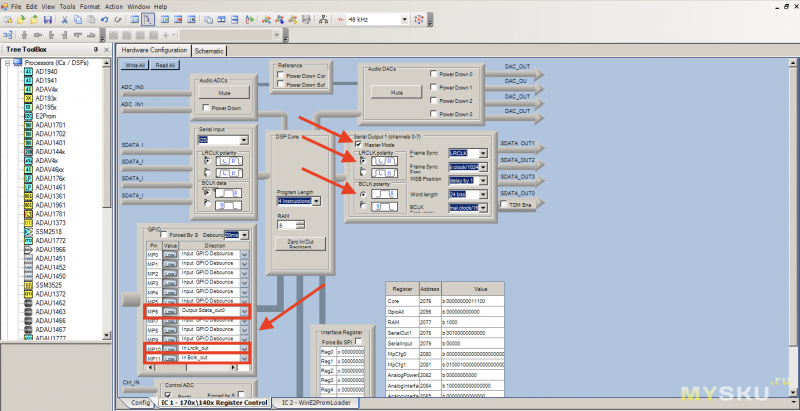
Task: Open the IC 2 - WinE2PromLoader tab
Action: click(x=317, y=402)
